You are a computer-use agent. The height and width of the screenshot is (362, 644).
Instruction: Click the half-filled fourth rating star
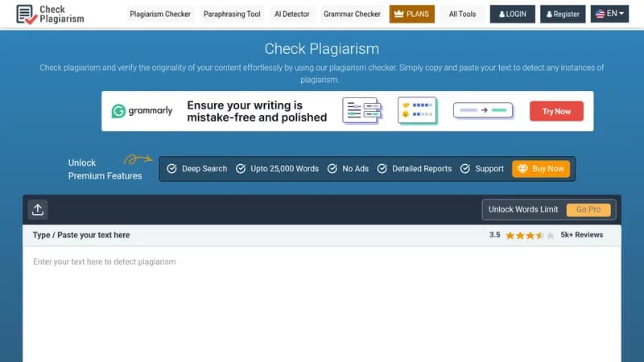(x=540, y=236)
